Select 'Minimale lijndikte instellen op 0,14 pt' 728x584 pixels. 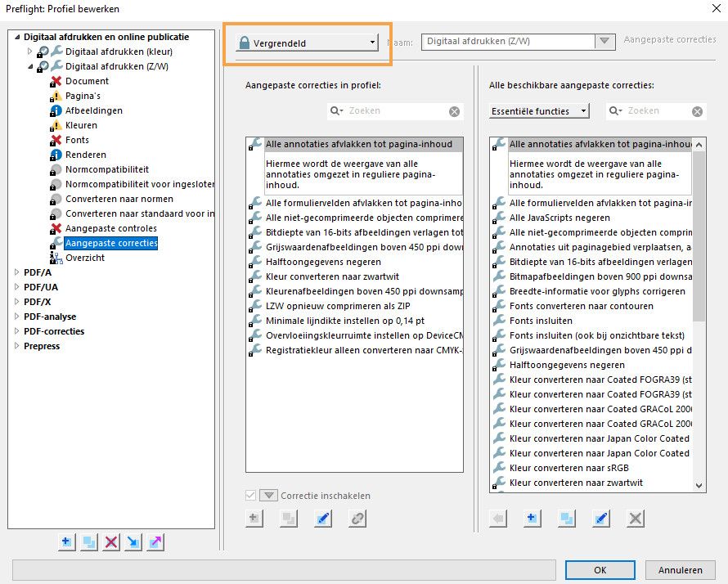[x=345, y=321]
